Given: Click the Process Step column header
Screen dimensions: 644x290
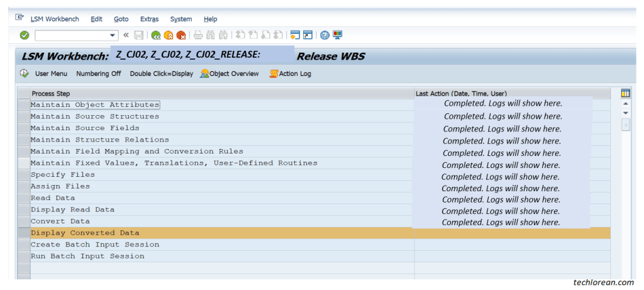Looking at the screenshot, I should pos(222,94).
